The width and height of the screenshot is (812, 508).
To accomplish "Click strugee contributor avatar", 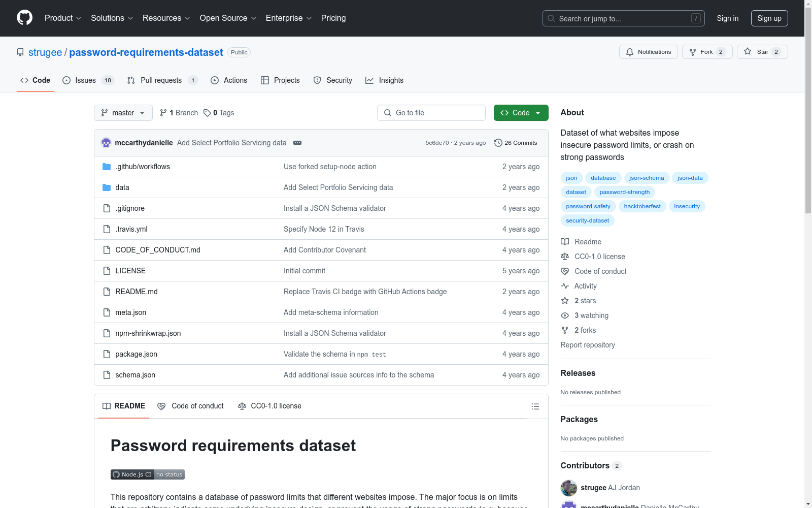I will click(569, 488).
